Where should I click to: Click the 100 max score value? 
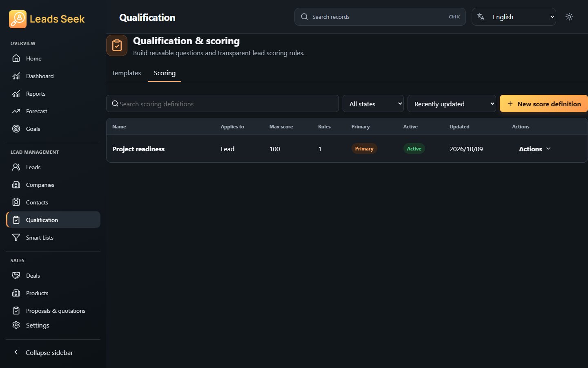pos(274,149)
